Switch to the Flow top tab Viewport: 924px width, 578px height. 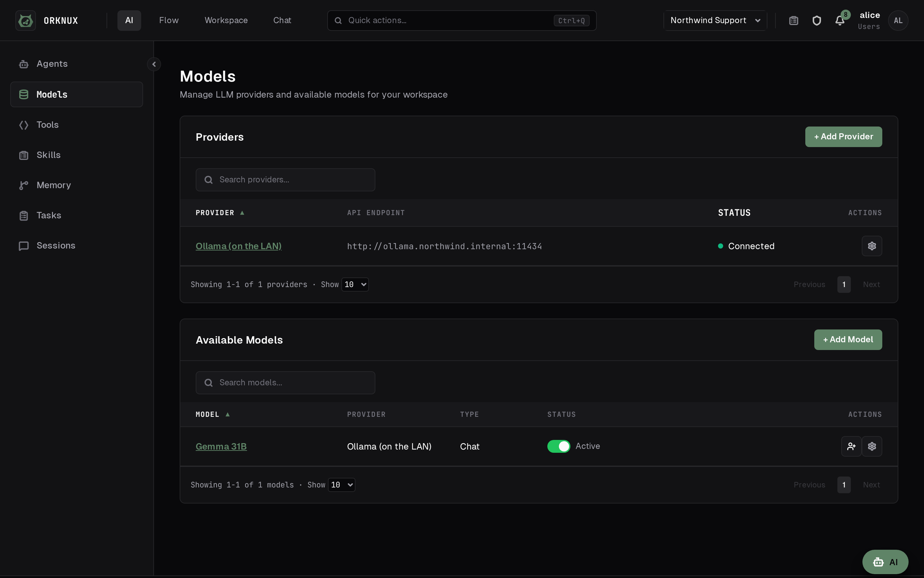click(x=169, y=20)
